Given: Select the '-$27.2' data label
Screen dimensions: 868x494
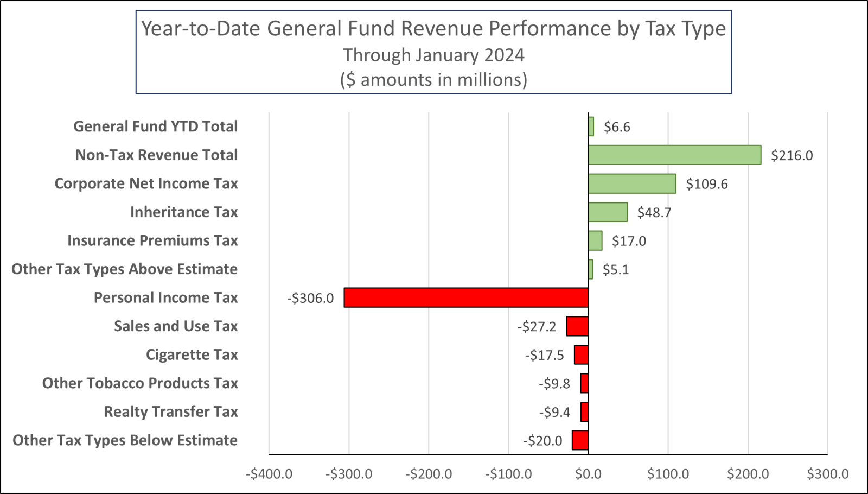Looking at the screenshot, I should pos(537,327).
